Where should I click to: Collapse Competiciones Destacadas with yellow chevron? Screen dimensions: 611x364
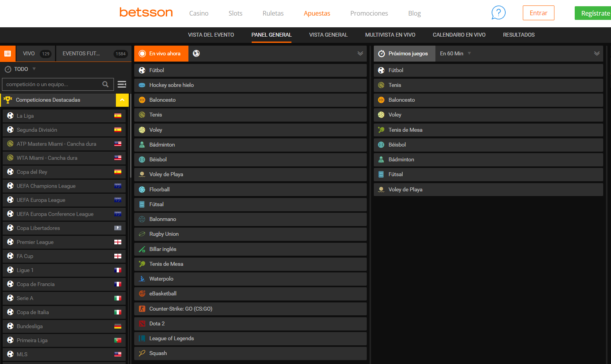click(122, 100)
